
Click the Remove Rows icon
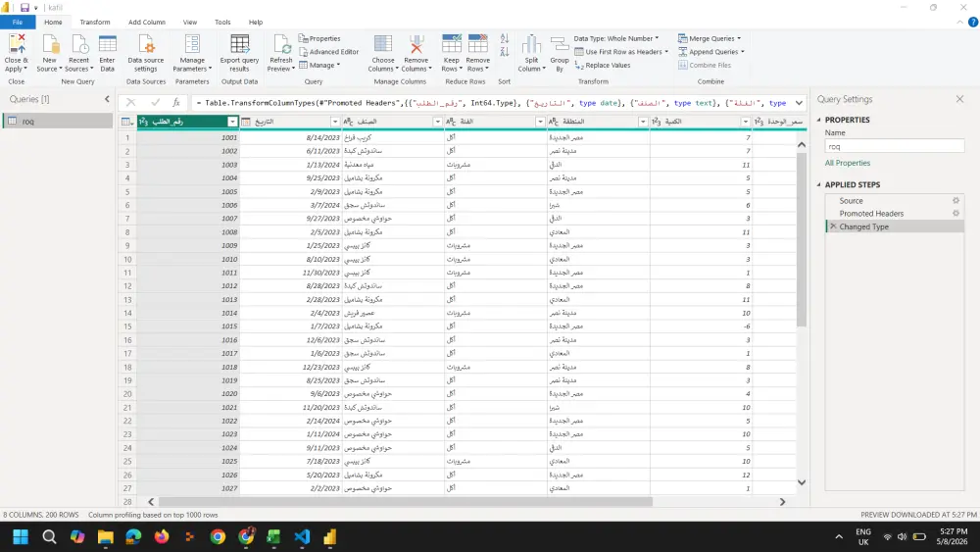(478, 45)
